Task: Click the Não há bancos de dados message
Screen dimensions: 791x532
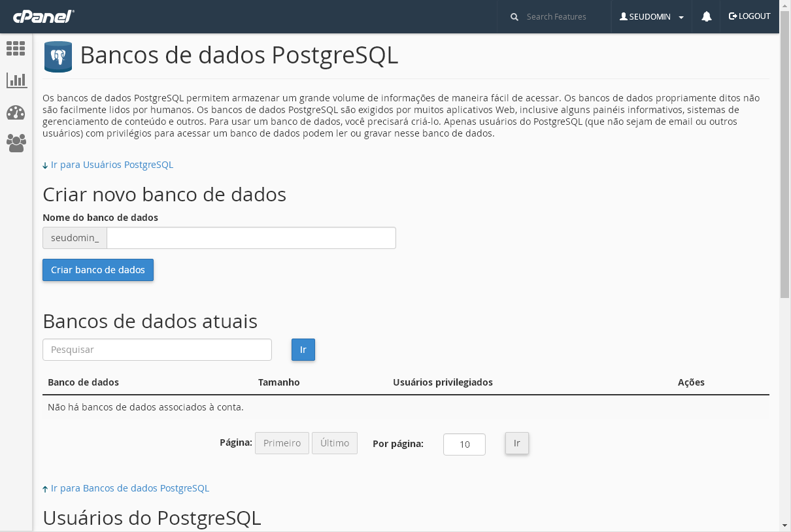Action: point(146,407)
